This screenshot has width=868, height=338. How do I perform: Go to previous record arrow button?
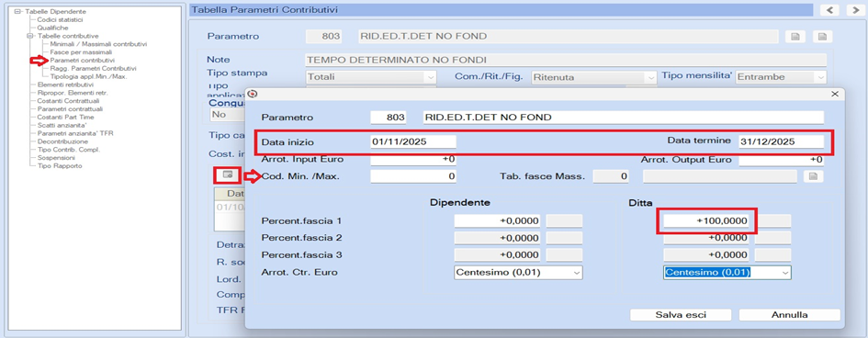click(x=829, y=10)
